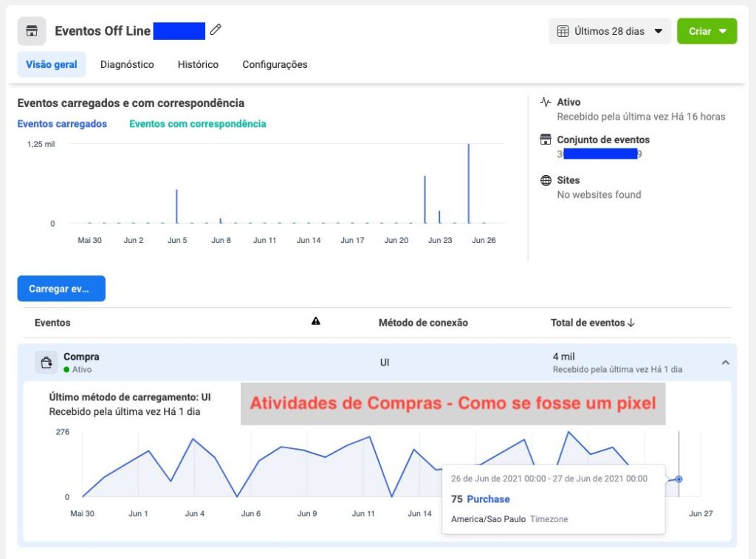Screen dimensions: 756x559
Task: Sort by Total de eventos column
Action: tap(592, 323)
